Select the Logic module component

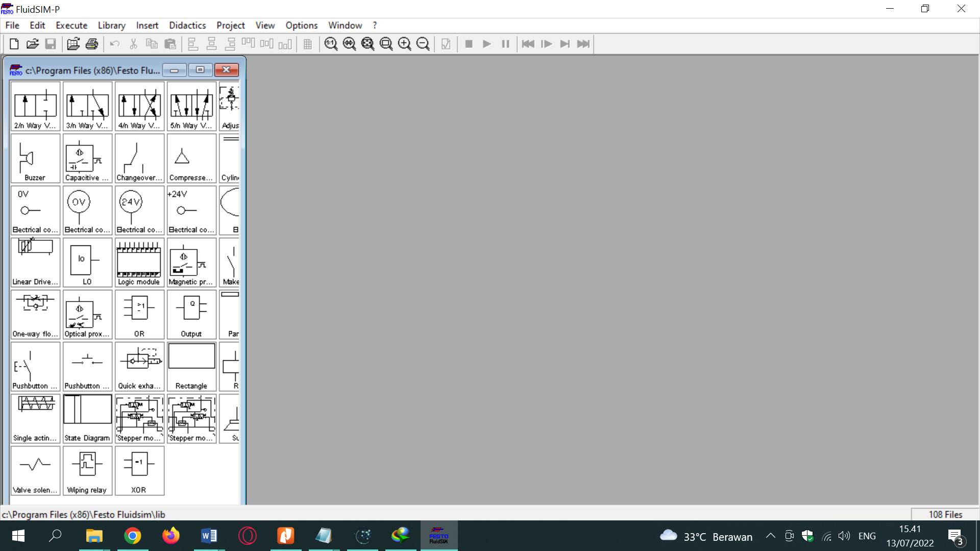tap(139, 263)
